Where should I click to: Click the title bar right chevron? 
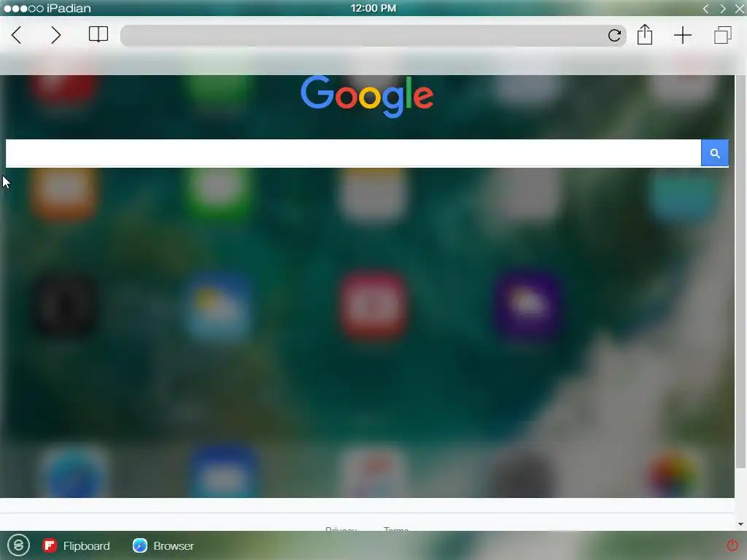click(x=723, y=9)
